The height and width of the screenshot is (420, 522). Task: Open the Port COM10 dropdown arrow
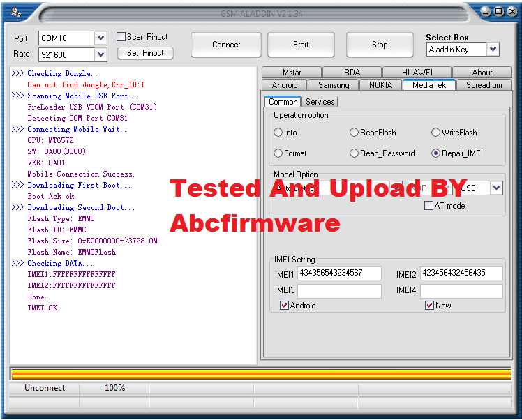coord(100,38)
